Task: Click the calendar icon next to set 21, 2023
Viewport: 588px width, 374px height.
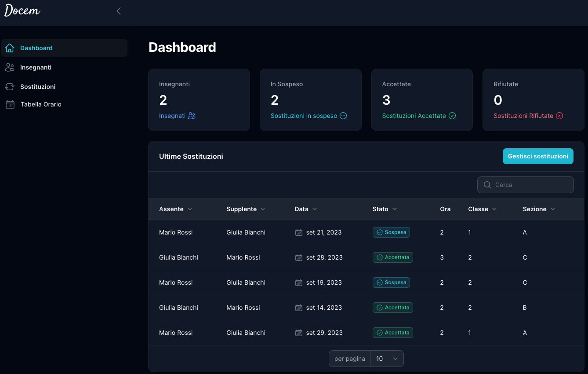Action: click(299, 232)
